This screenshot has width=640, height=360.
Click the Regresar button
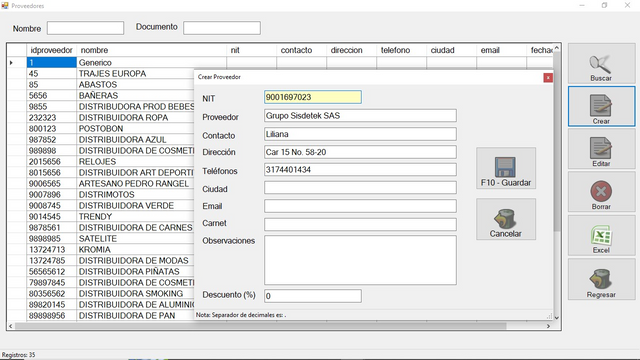(601, 280)
